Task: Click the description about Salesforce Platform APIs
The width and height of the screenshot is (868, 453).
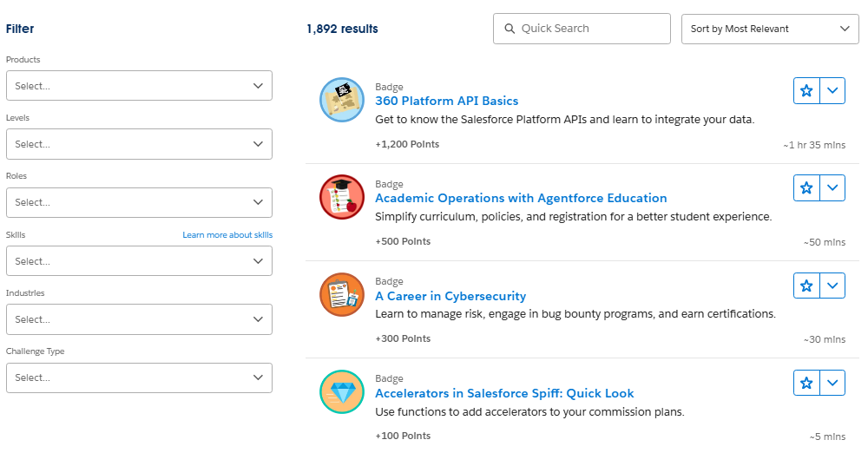Action: click(565, 120)
